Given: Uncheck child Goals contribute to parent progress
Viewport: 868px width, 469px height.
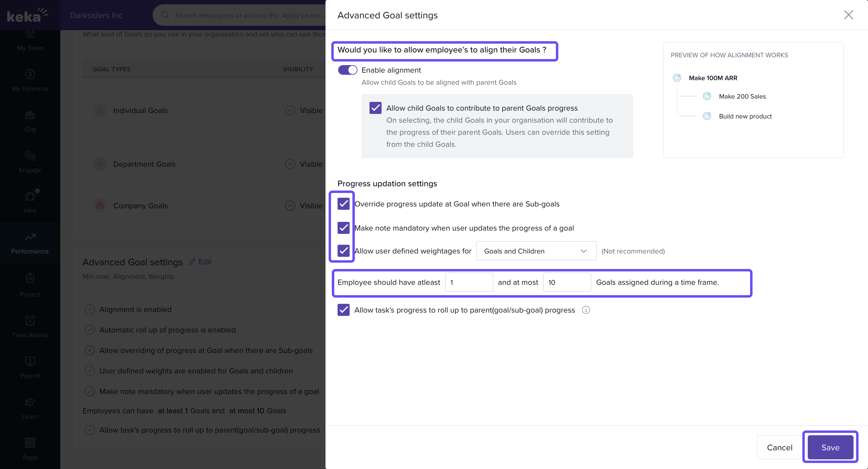Looking at the screenshot, I should click(375, 108).
